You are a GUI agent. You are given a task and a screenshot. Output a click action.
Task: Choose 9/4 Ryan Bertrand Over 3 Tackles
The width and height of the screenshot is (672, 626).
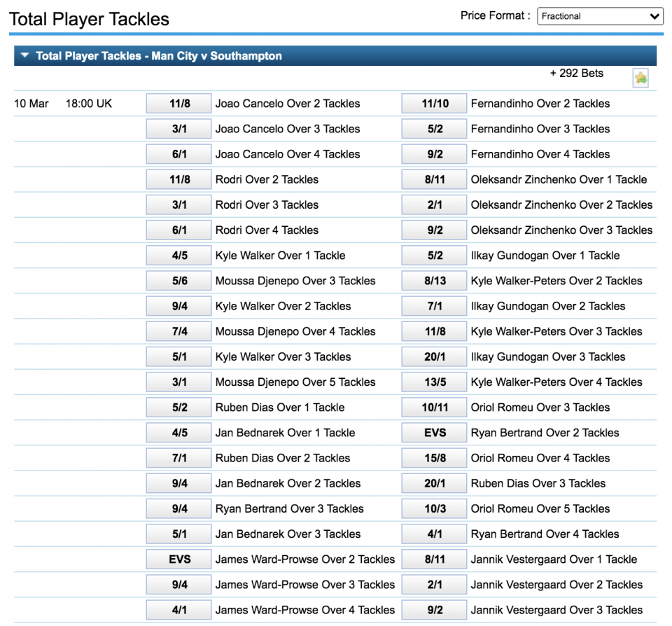click(x=178, y=508)
